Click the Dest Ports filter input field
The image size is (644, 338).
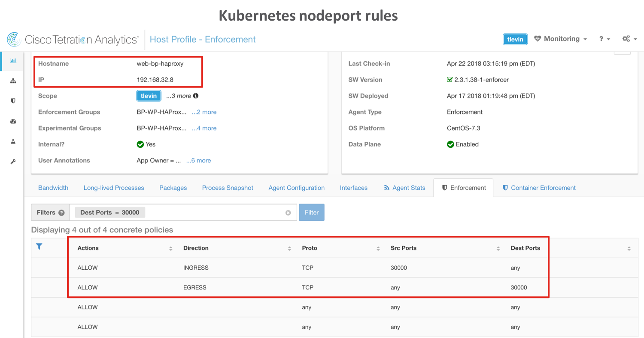[215, 213]
